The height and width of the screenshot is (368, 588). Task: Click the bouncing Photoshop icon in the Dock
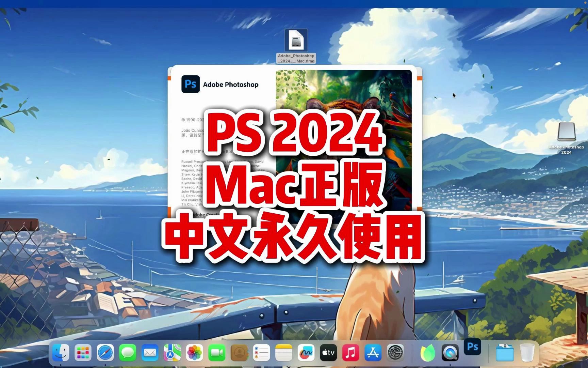473,347
